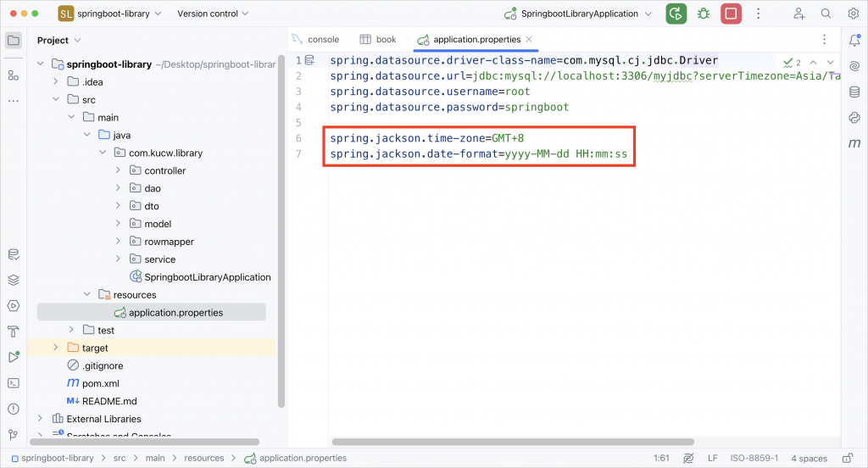The height and width of the screenshot is (468, 868).
Task: Go to next highlighted problem arrow
Action: (x=831, y=63)
